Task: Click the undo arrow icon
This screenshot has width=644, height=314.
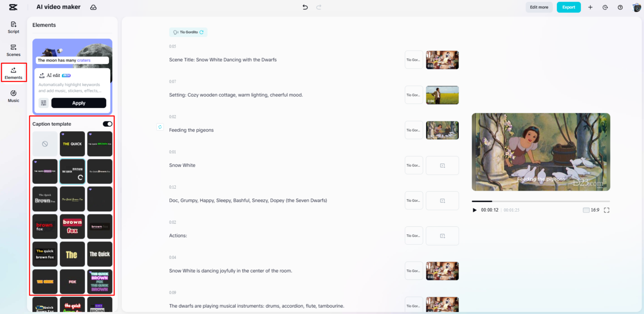Action: click(305, 7)
